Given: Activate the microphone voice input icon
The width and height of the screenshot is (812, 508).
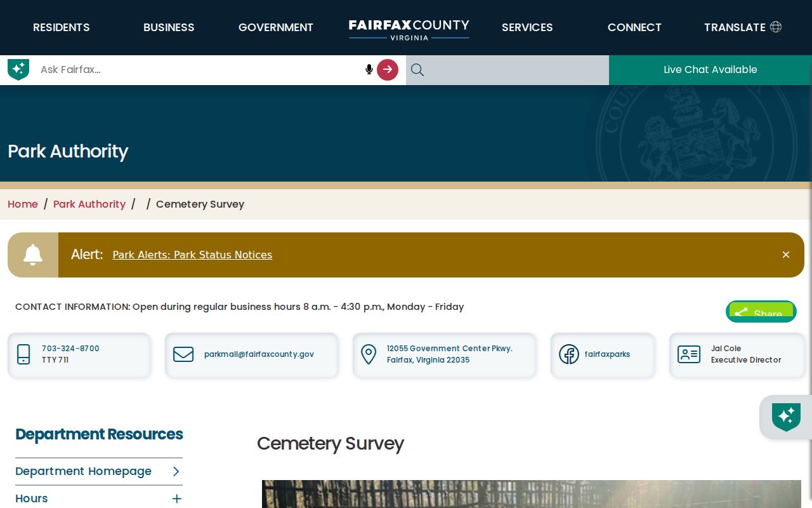Looking at the screenshot, I should click(369, 69).
